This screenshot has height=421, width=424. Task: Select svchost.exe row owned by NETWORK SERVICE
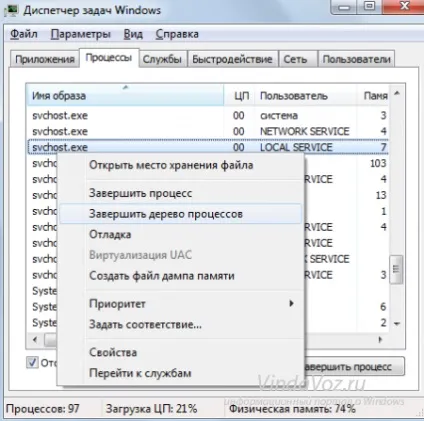pos(208,131)
